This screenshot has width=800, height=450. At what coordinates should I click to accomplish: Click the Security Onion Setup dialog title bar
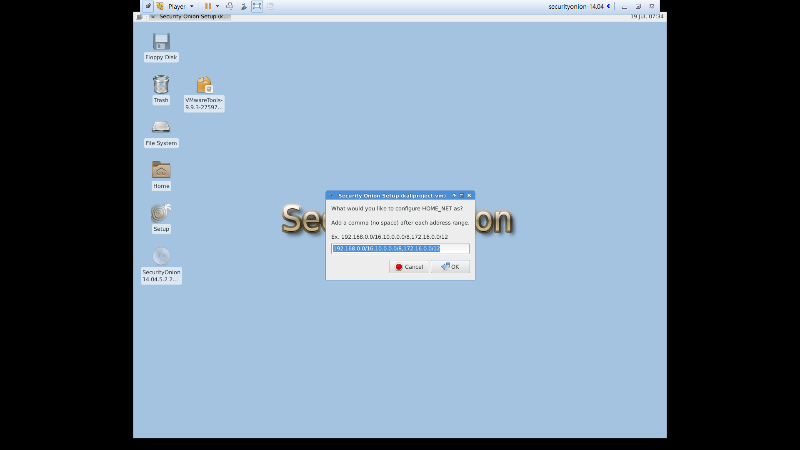392,195
